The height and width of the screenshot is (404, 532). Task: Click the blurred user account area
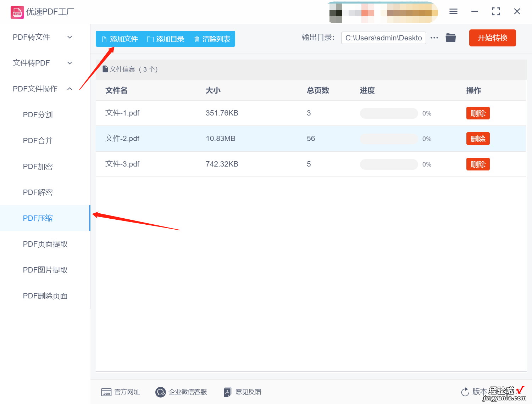pyautogui.click(x=384, y=13)
